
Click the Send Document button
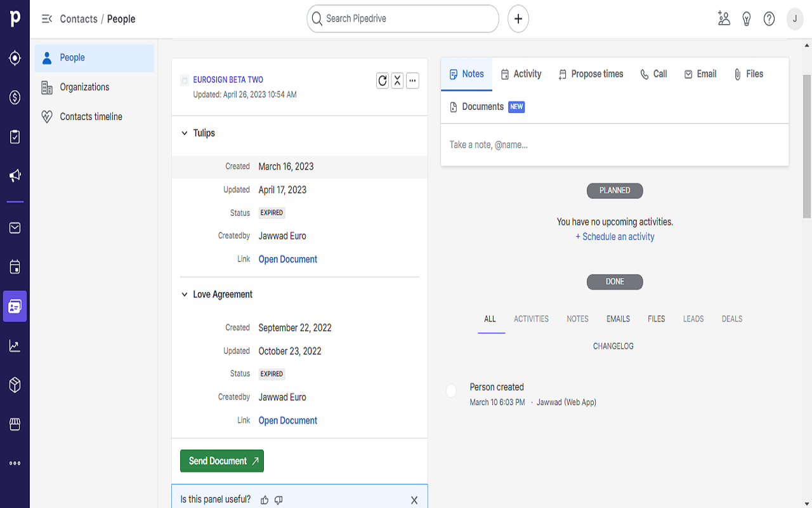click(222, 461)
